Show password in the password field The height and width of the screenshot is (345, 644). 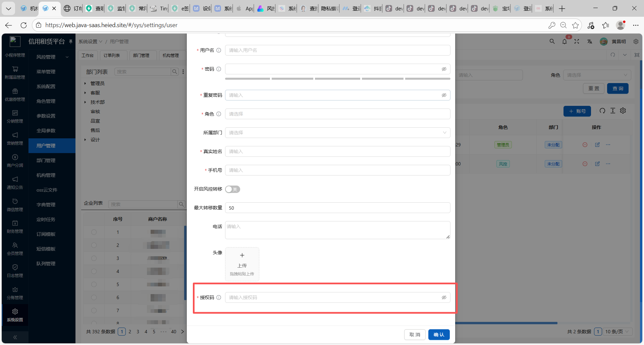(444, 69)
